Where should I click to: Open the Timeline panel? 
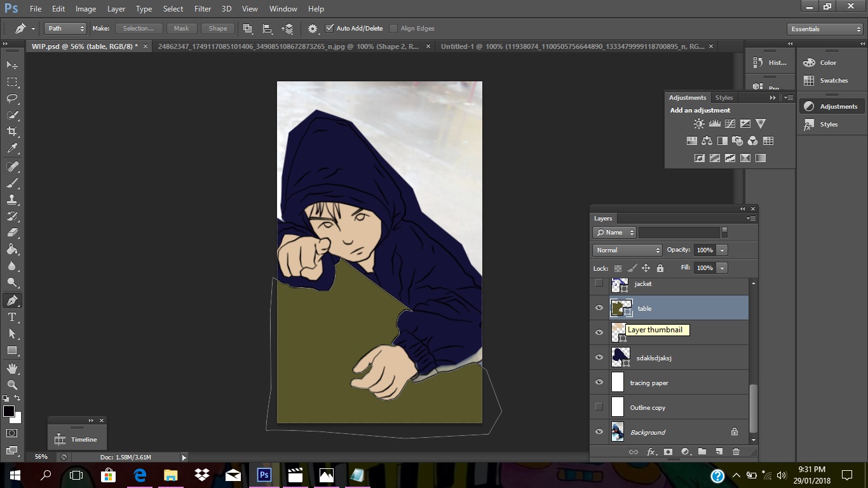77,439
